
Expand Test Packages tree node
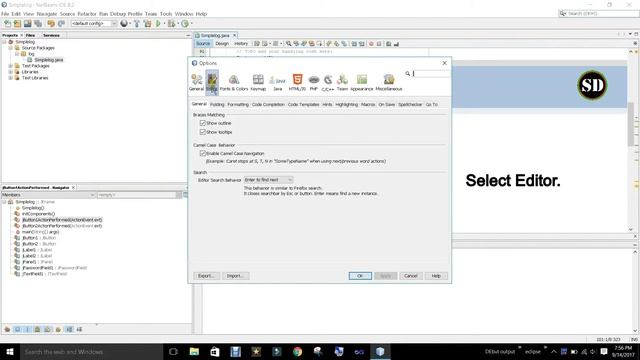click(x=11, y=66)
